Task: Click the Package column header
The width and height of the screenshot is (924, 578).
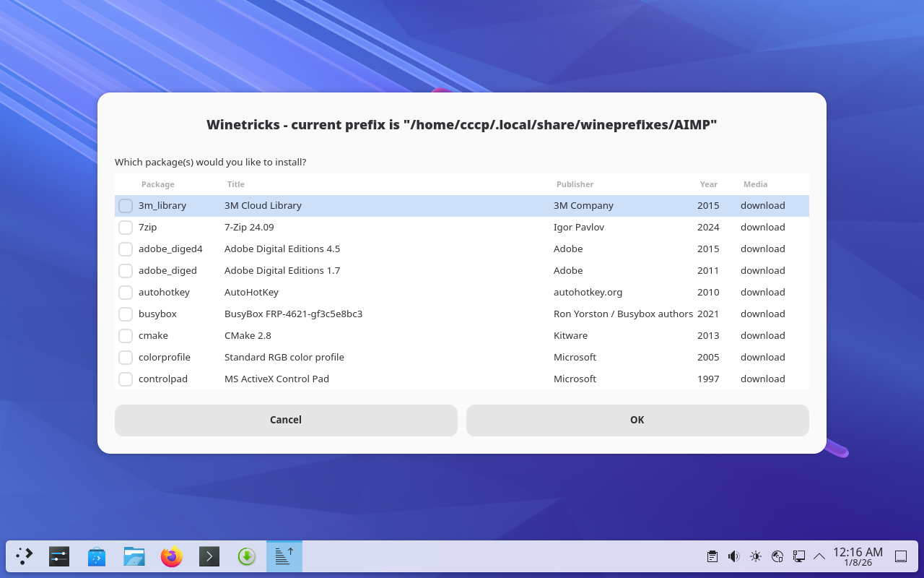Action: (157, 184)
